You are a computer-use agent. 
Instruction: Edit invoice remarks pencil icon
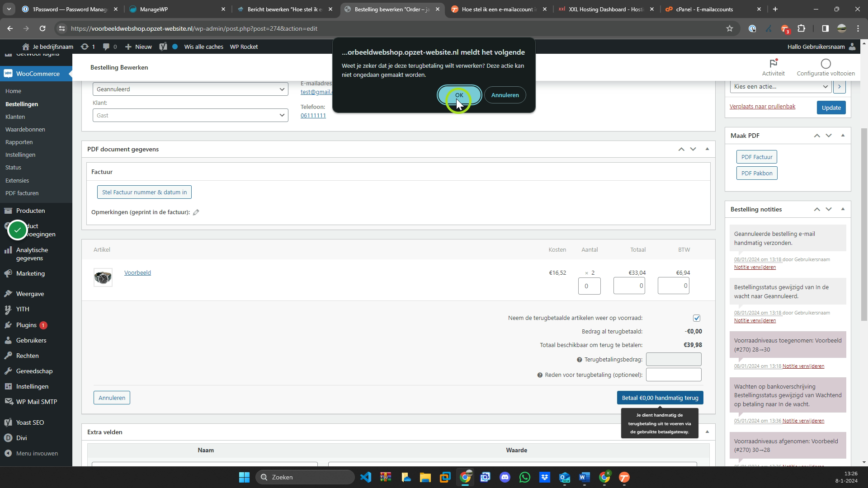click(196, 212)
